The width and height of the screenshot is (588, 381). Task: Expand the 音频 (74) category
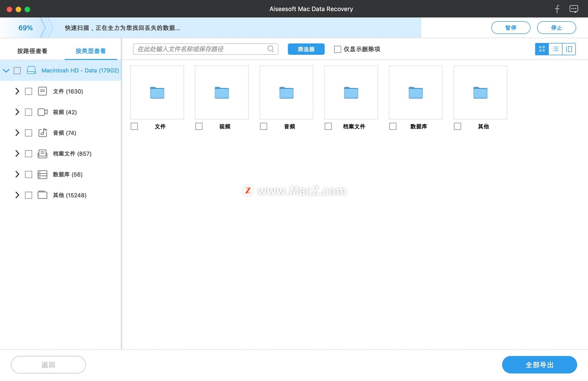click(x=17, y=133)
